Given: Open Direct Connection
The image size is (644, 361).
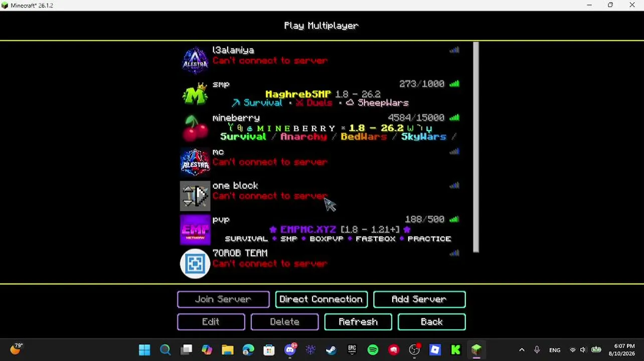Looking at the screenshot, I should [321, 299].
